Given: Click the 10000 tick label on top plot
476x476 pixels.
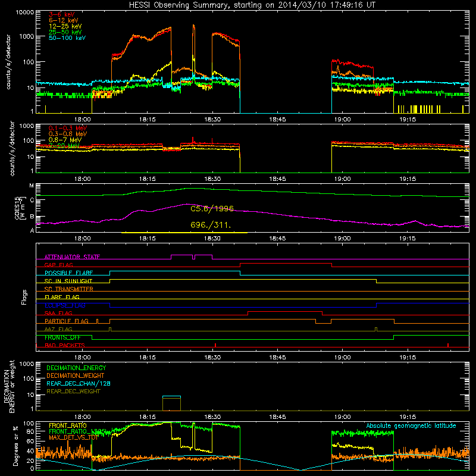Looking at the screenshot, I should (x=24, y=12).
